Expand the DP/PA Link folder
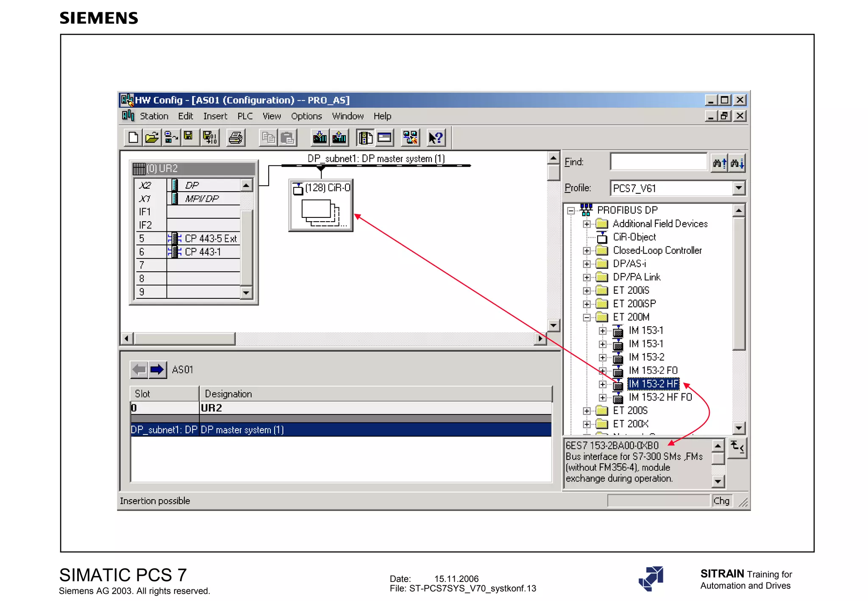868x601 pixels. click(x=587, y=277)
